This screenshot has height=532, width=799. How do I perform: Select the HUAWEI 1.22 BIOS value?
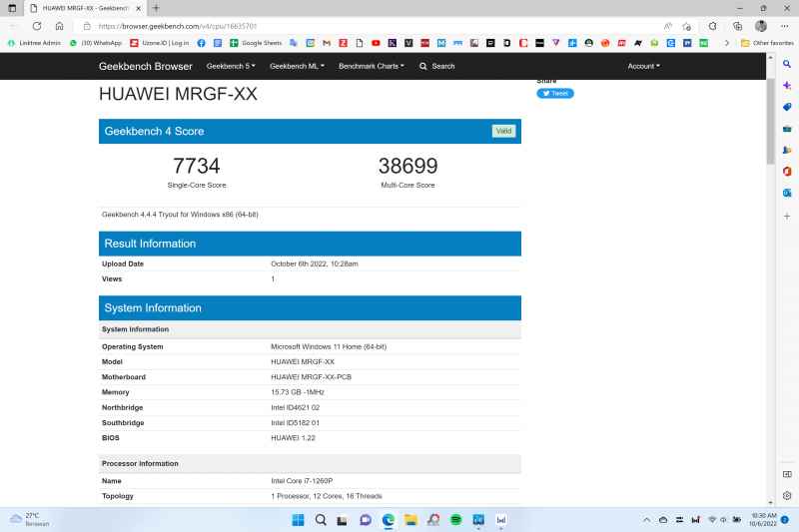(x=293, y=438)
